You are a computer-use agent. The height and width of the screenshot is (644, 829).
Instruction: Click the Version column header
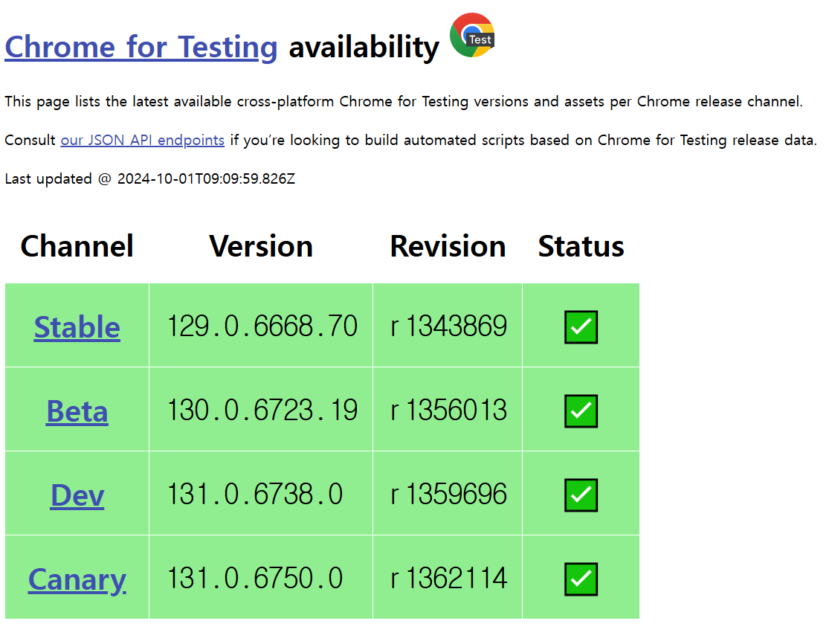[261, 246]
